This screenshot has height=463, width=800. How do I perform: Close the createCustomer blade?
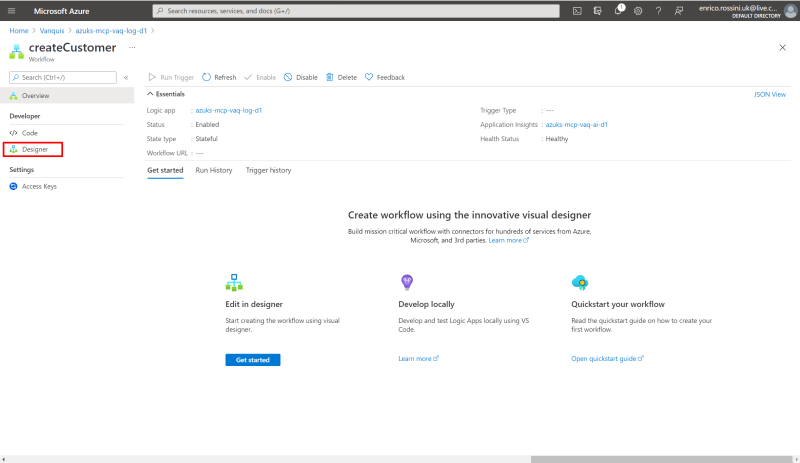tap(783, 47)
